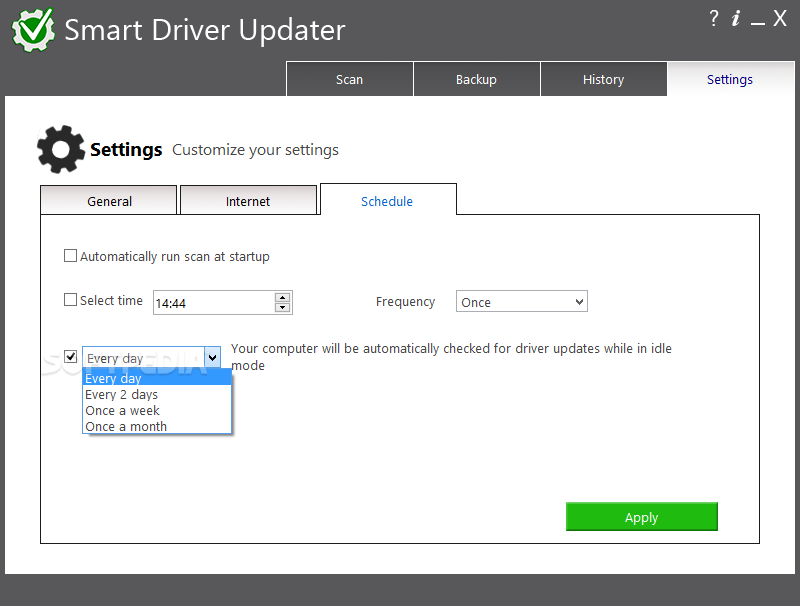Decrease time with the down spinner arrow

[283, 308]
